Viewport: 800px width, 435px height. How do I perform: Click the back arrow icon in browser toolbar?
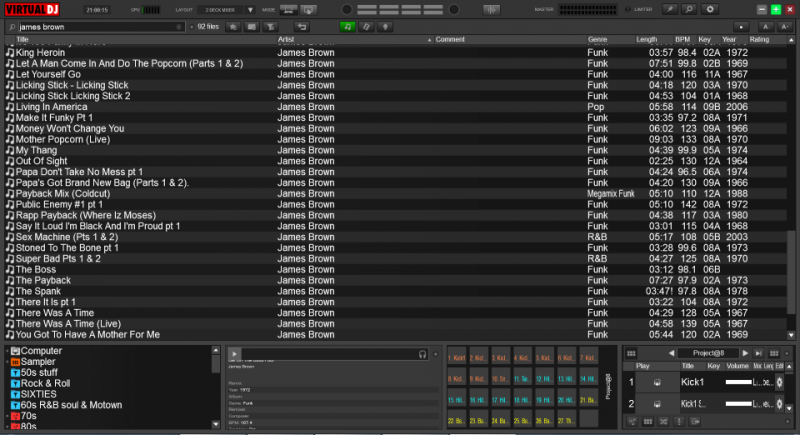click(302, 27)
